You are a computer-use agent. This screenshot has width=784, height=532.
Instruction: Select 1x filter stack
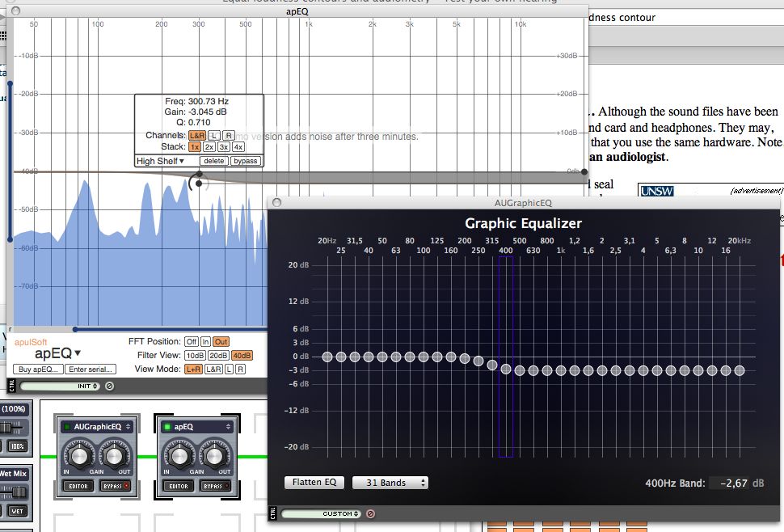195,147
